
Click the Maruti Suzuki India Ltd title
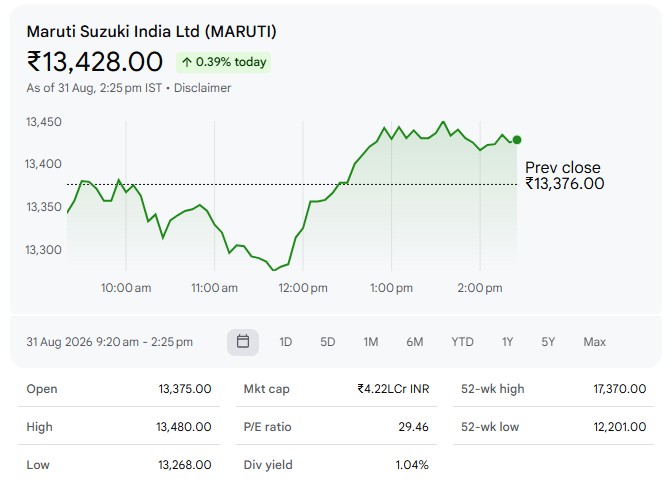pyautogui.click(x=151, y=32)
